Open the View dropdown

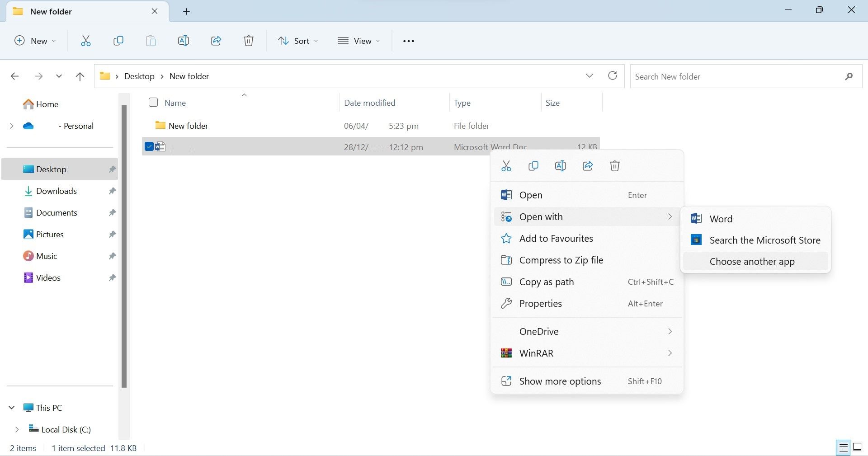tap(359, 41)
